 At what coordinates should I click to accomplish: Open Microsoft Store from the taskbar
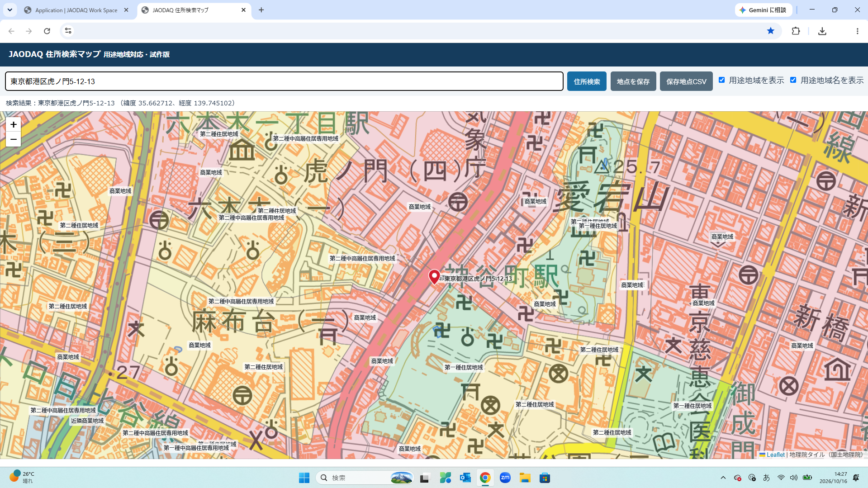(545, 478)
